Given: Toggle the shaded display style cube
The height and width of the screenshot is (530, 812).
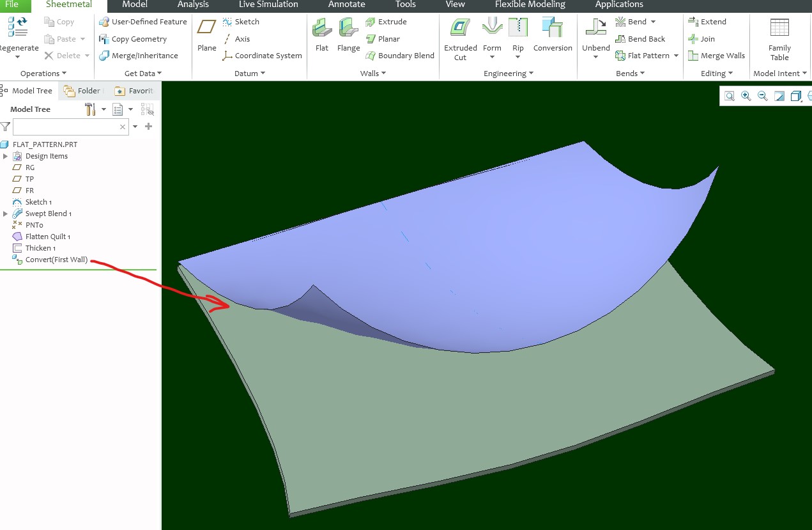Looking at the screenshot, I should coord(795,96).
